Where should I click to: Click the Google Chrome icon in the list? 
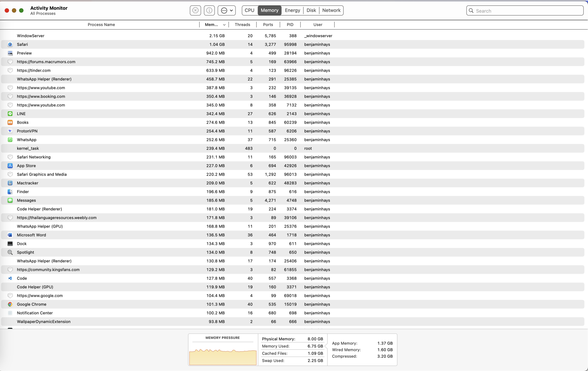(x=10, y=304)
